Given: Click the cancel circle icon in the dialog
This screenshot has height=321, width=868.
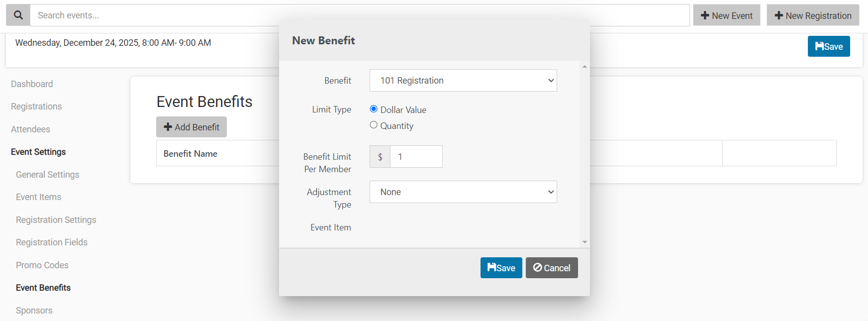Looking at the screenshot, I should [538, 267].
